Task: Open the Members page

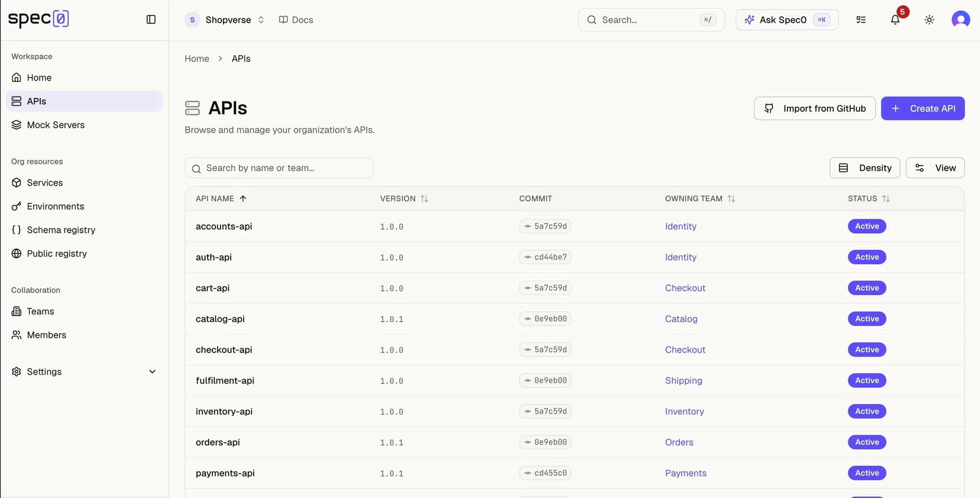Action: coord(84,335)
